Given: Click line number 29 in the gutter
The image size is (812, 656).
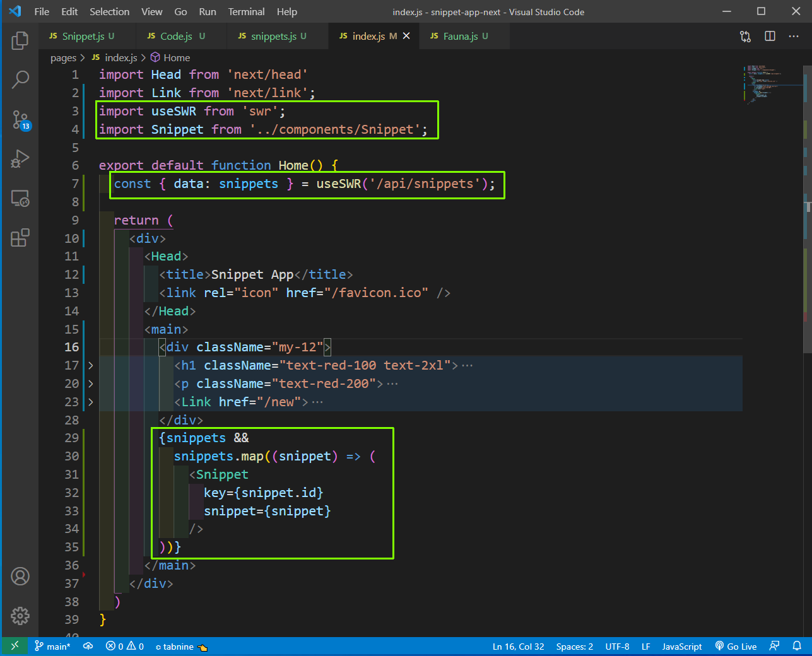Looking at the screenshot, I should (x=72, y=438).
